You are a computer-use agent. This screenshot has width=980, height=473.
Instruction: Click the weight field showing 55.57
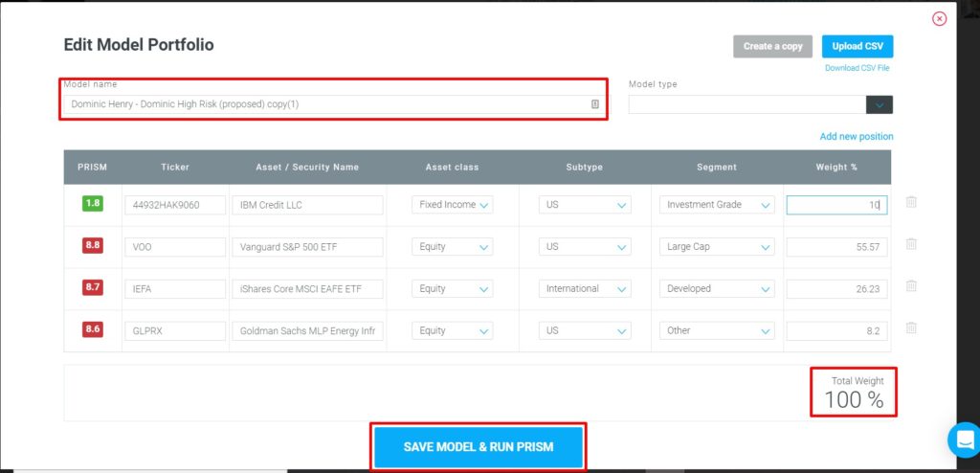[836, 246]
